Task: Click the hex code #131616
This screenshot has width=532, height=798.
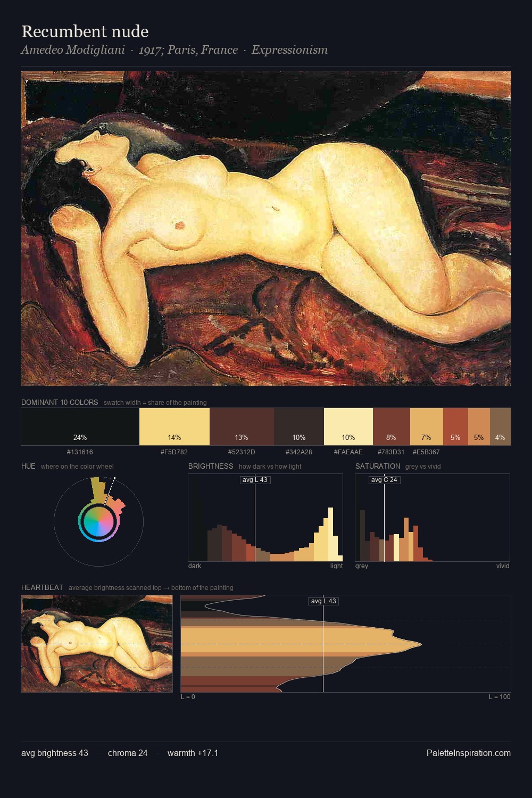Action: pos(80,452)
